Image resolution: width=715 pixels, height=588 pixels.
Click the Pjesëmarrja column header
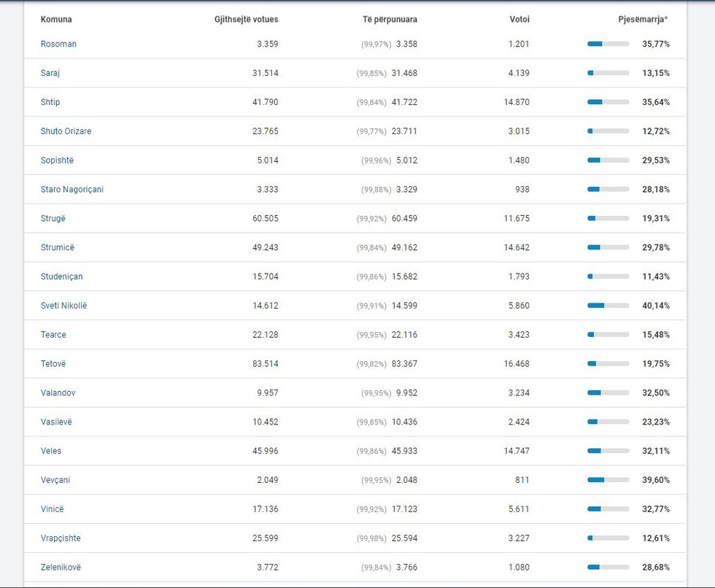tap(642, 19)
